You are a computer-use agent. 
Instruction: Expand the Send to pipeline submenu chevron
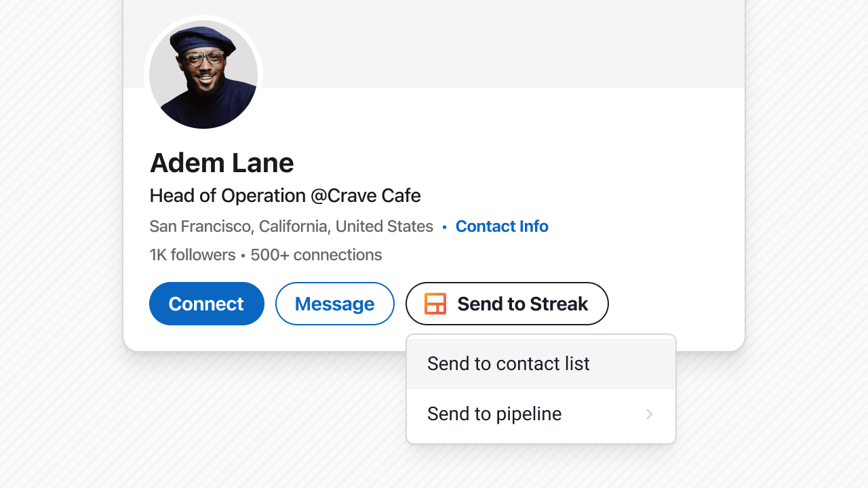650,414
